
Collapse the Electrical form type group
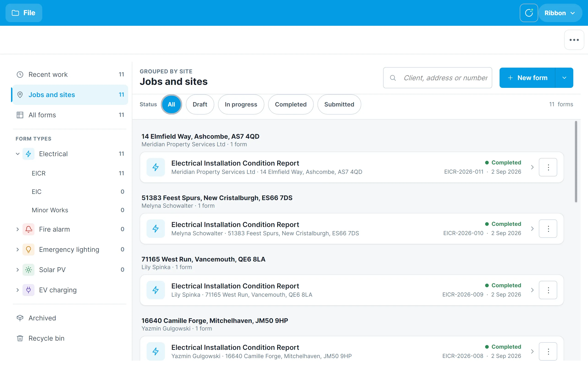click(18, 154)
